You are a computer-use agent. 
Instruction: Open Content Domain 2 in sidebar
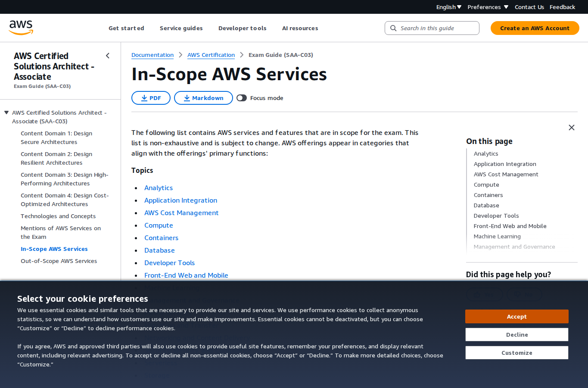pos(56,158)
